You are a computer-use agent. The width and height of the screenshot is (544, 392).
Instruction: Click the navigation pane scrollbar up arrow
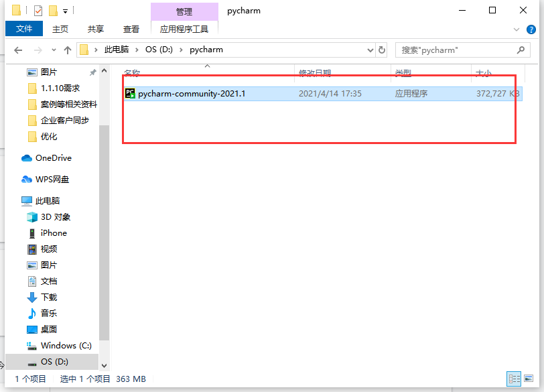pos(104,70)
